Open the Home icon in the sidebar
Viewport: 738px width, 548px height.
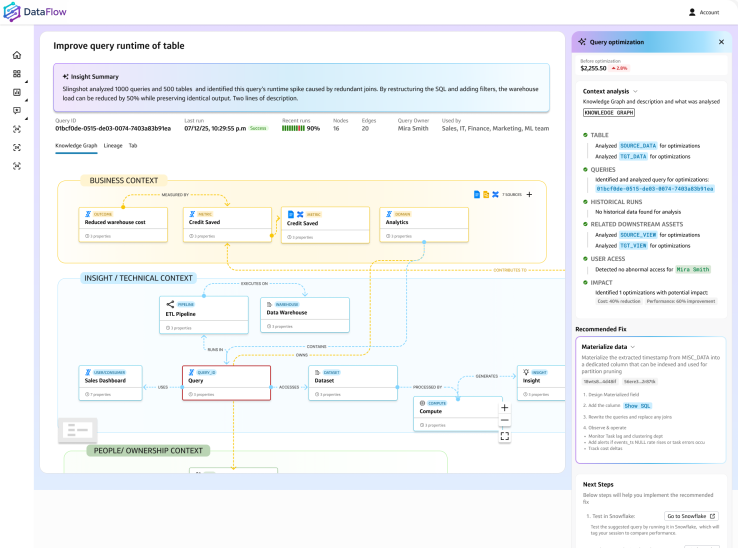[17, 55]
